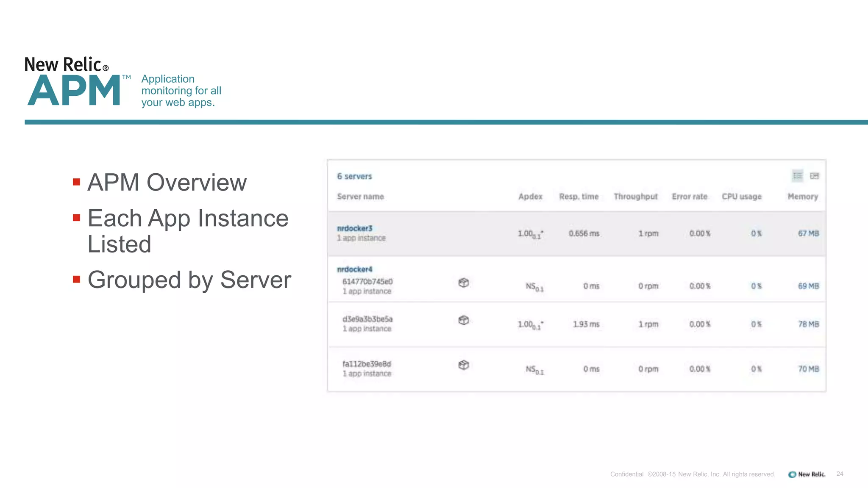868x488 pixels.
Task: Click container cube icon for 614770b745e0
Action: [x=464, y=283]
